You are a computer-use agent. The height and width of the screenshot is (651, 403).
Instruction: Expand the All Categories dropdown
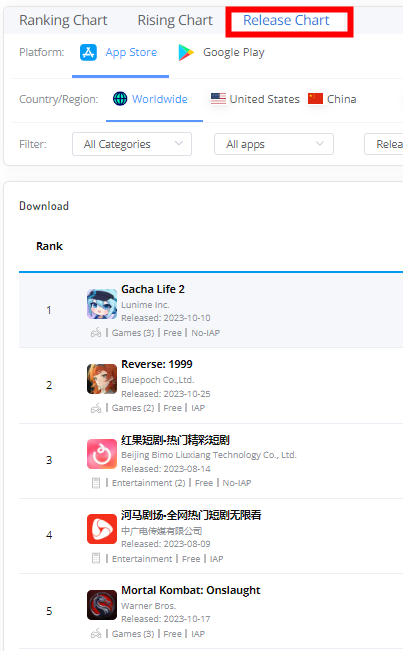[132, 144]
